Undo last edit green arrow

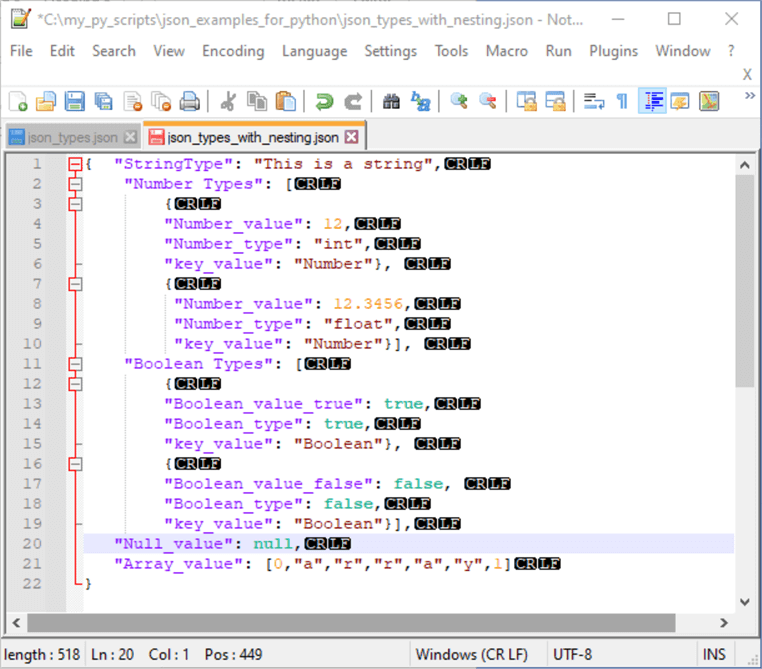(x=324, y=102)
